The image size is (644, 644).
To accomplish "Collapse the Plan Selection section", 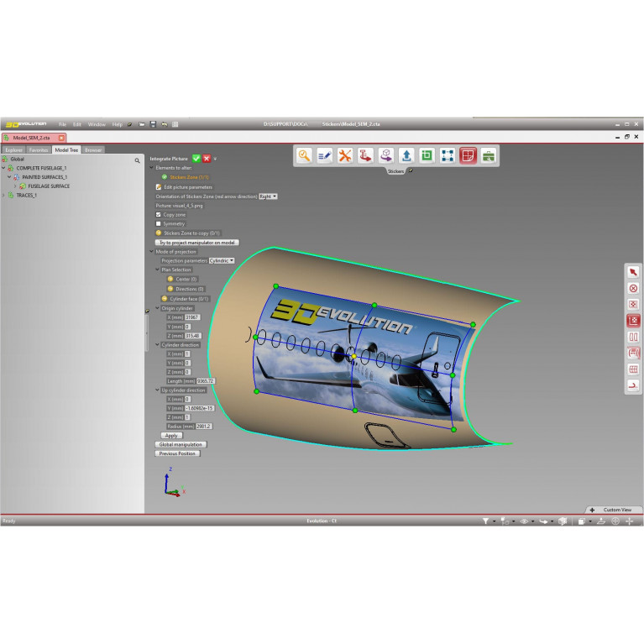I will (157, 270).
